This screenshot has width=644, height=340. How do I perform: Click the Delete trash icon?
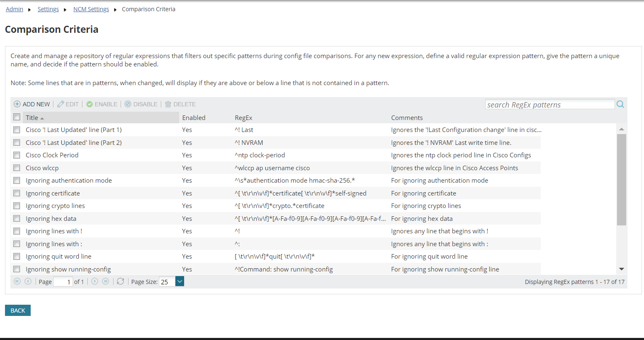(x=168, y=104)
